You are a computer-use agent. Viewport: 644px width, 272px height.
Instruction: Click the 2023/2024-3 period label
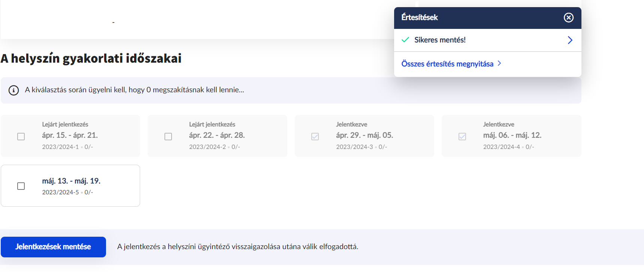pyautogui.click(x=354, y=147)
